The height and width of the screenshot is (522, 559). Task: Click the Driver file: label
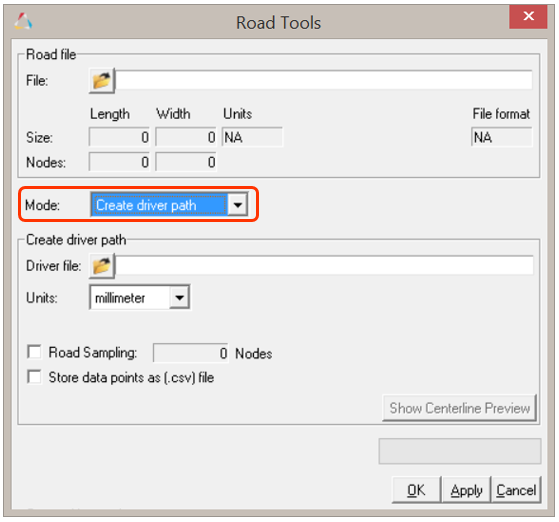(x=54, y=266)
